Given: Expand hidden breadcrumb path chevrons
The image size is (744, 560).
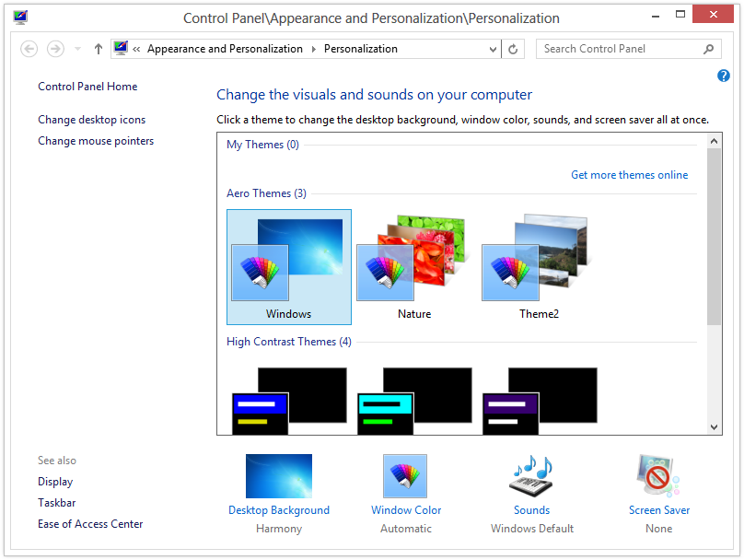Looking at the screenshot, I should (136, 49).
